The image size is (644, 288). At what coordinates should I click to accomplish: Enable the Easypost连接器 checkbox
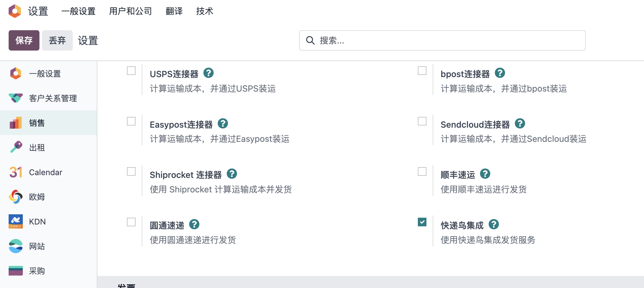(x=131, y=121)
